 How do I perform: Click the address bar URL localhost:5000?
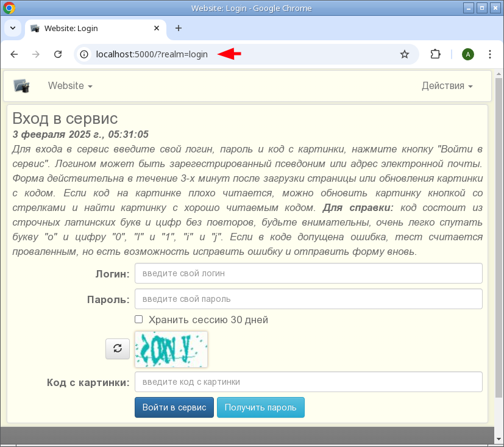[x=152, y=54]
